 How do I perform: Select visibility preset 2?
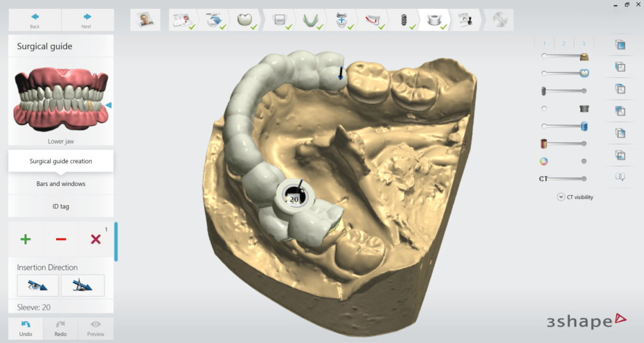click(x=564, y=44)
